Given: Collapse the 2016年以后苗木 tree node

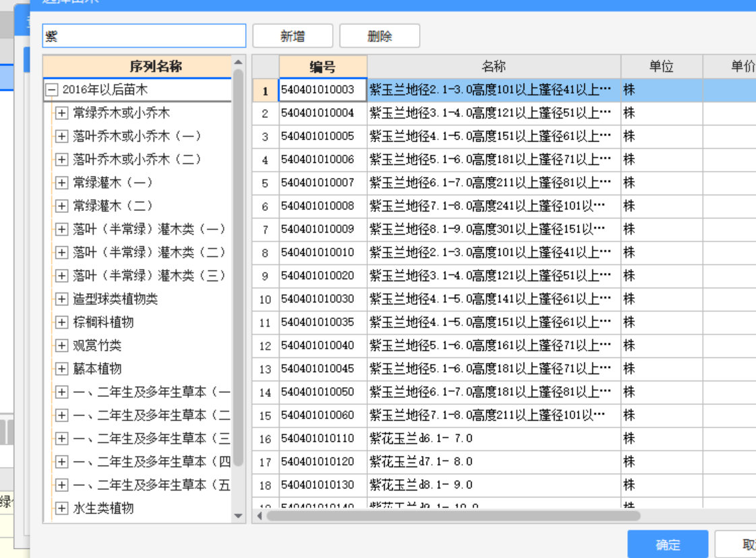Looking at the screenshot, I should point(52,90).
